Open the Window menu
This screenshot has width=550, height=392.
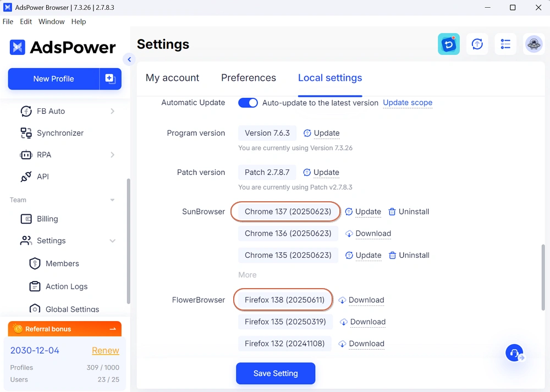coord(52,22)
